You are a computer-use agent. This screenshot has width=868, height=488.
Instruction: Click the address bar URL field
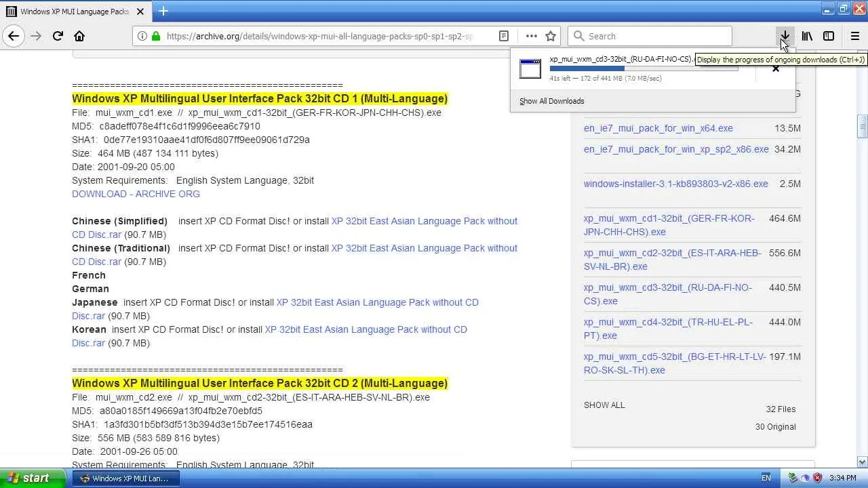point(319,36)
